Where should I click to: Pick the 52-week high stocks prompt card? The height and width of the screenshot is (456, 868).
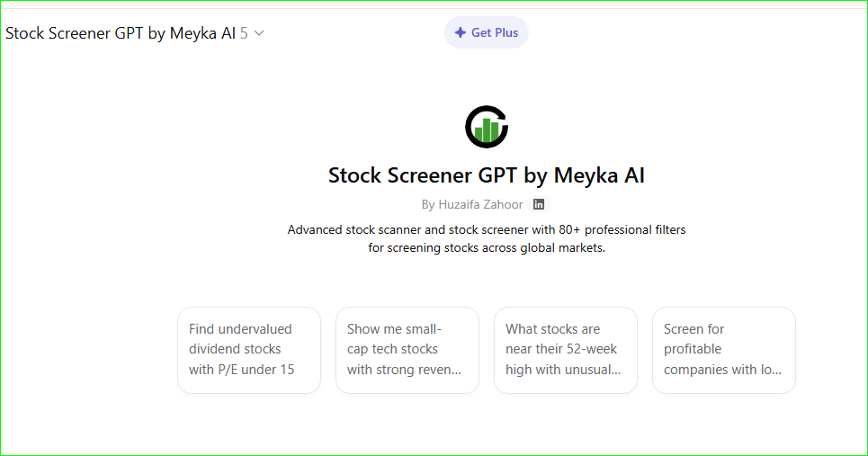(x=566, y=350)
